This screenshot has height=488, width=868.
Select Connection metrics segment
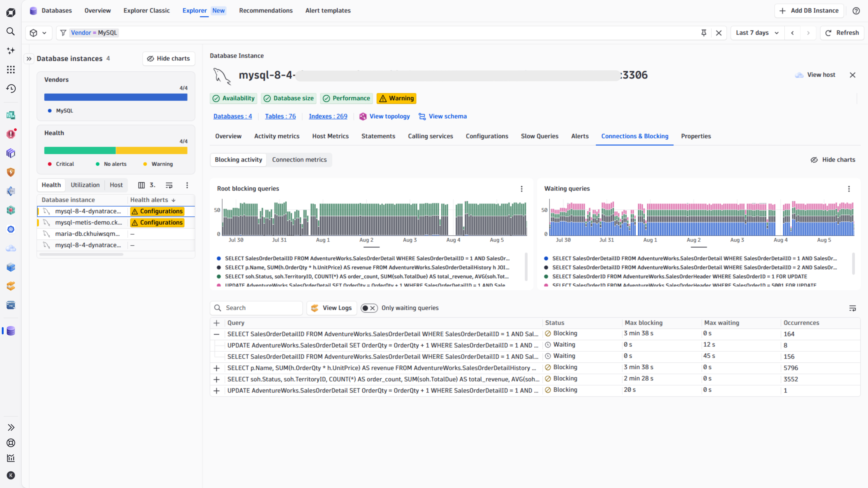pyautogui.click(x=299, y=160)
